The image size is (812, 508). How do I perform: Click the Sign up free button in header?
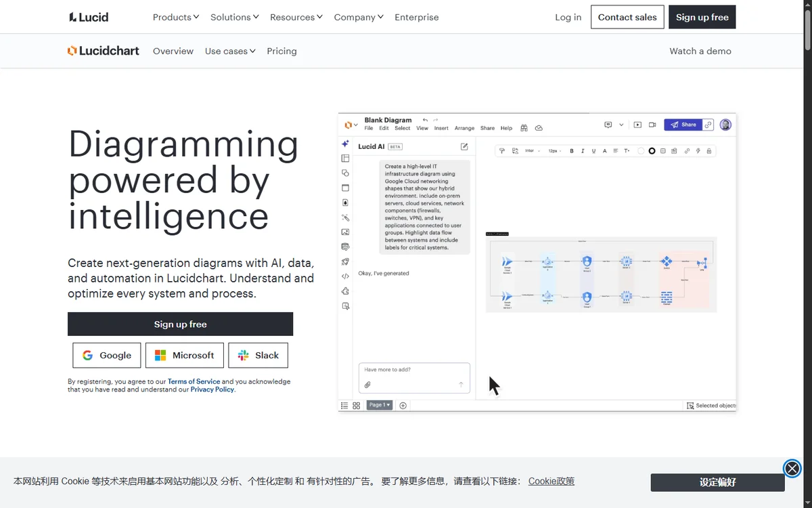pyautogui.click(x=702, y=17)
